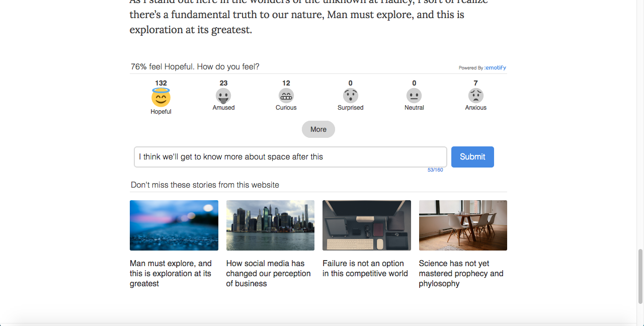
Task: Select the Surprised emoji reaction
Action: point(350,96)
